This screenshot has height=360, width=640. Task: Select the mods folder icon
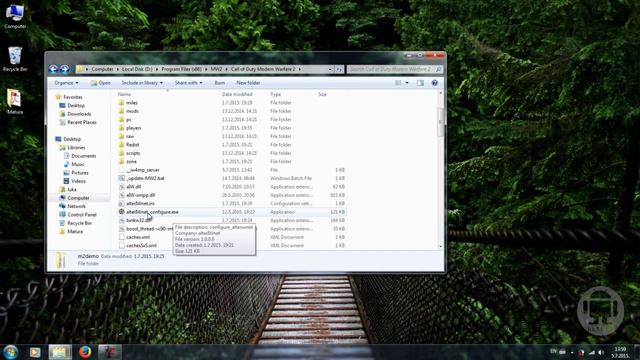point(121,111)
